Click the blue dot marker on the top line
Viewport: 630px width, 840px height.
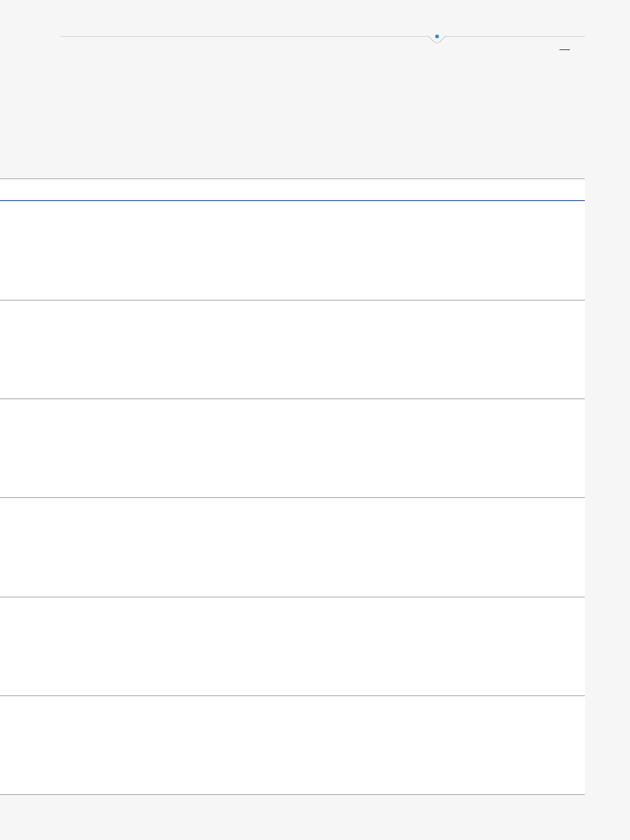point(437,36)
